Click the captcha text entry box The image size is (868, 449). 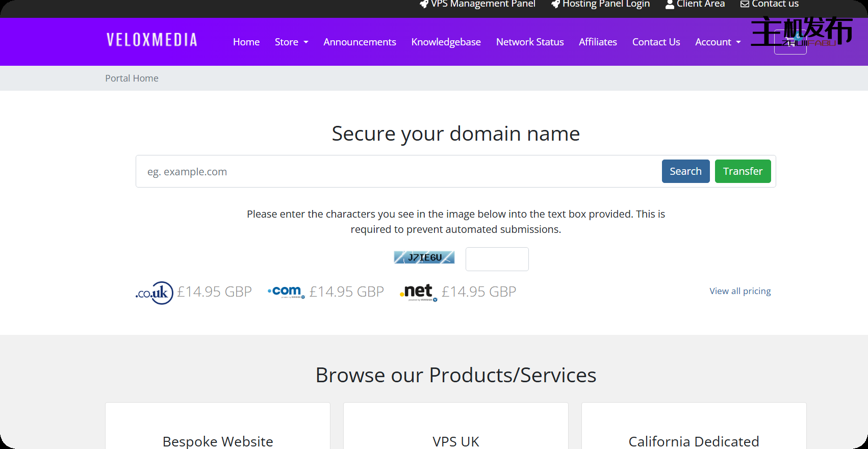click(x=497, y=259)
